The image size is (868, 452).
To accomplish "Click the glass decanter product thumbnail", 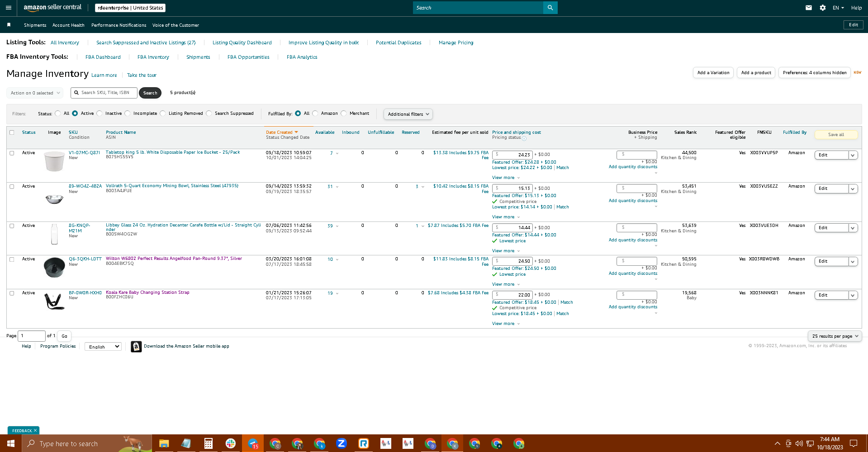I will [54, 234].
